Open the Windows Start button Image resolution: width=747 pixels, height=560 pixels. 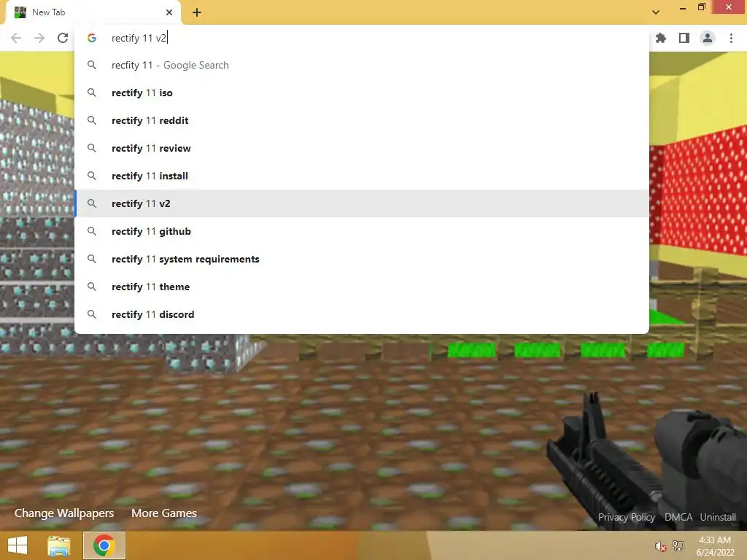click(x=18, y=545)
